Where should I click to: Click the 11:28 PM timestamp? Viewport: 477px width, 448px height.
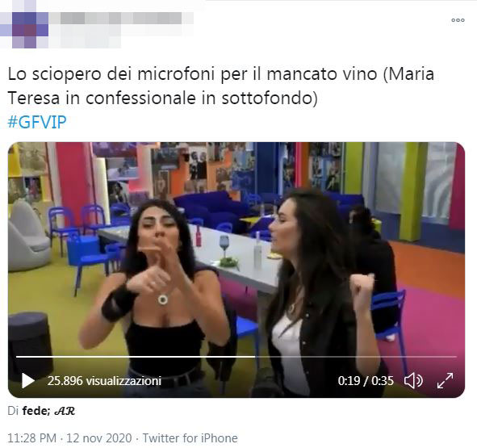point(31,438)
